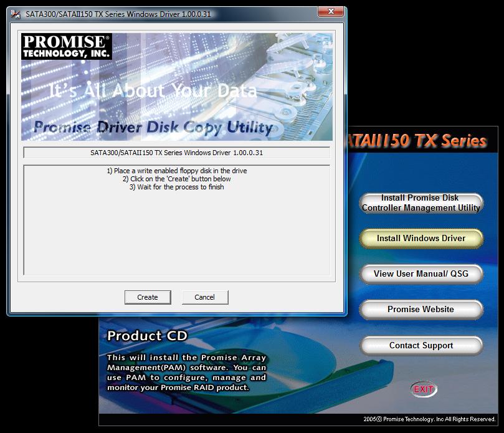Click the "It's All About Your Data" slogan
504x433 pixels.
coord(153,91)
